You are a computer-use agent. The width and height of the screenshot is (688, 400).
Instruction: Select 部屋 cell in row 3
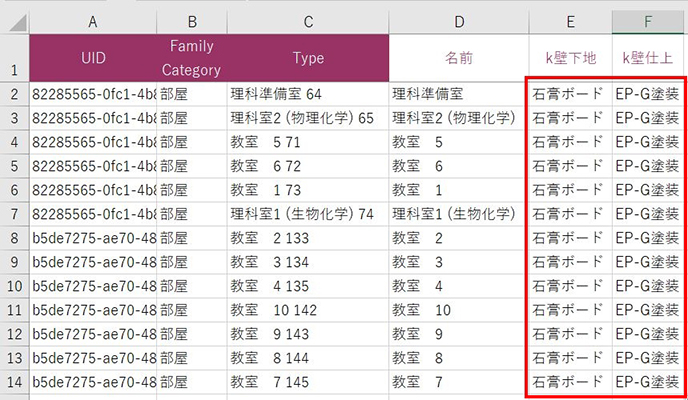click(192, 118)
